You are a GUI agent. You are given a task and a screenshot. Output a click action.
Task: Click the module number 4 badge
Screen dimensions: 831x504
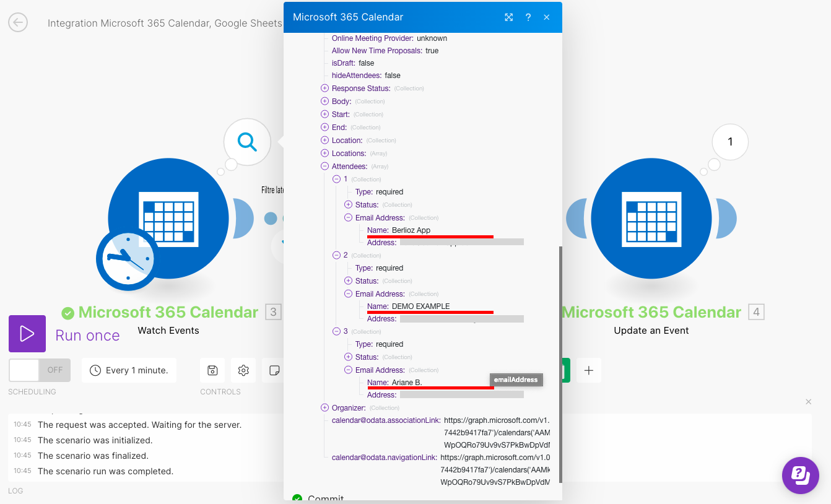pyautogui.click(x=756, y=312)
